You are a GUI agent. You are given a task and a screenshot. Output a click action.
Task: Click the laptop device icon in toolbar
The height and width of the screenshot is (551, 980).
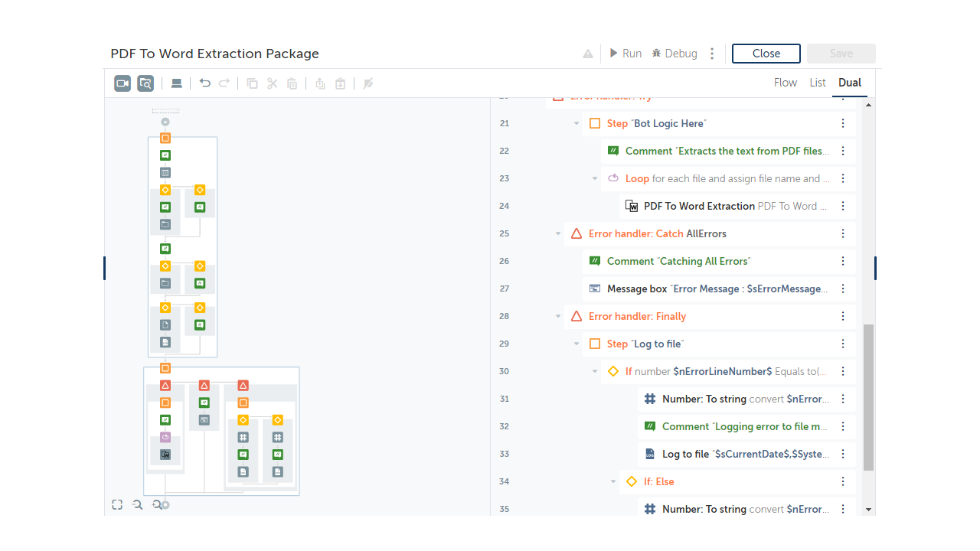(x=176, y=83)
